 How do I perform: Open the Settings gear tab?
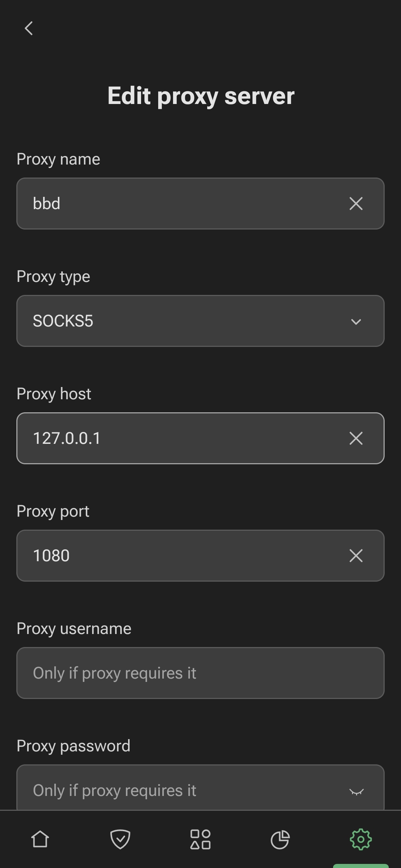click(361, 839)
